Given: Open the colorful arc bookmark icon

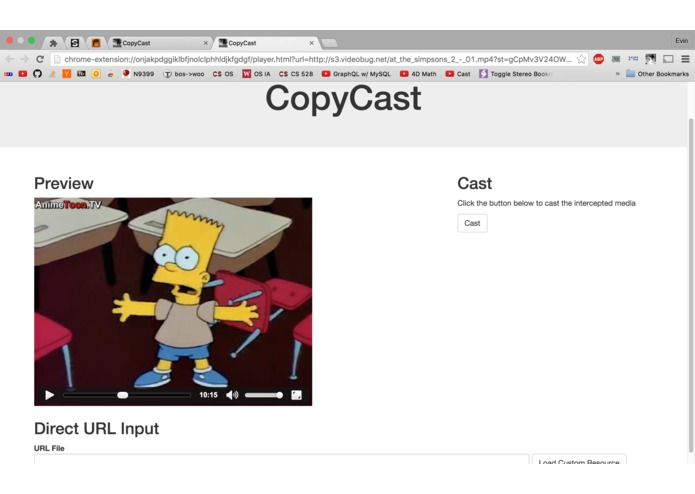Looking at the screenshot, I should (x=110, y=74).
